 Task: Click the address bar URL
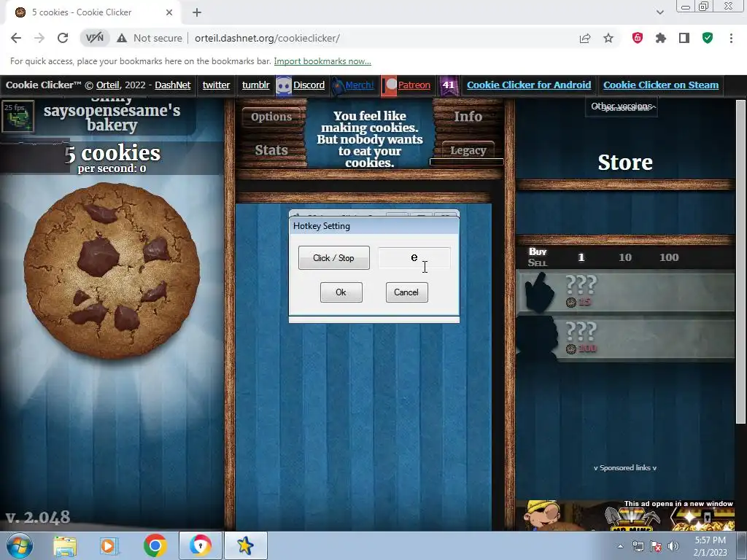tap(267, 38)
